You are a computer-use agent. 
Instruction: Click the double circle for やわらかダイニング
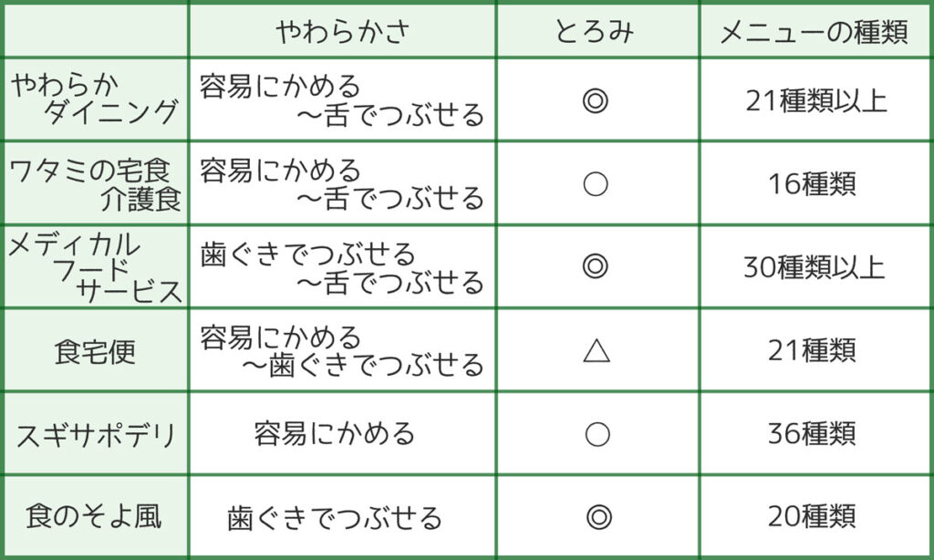pos(596,100)
